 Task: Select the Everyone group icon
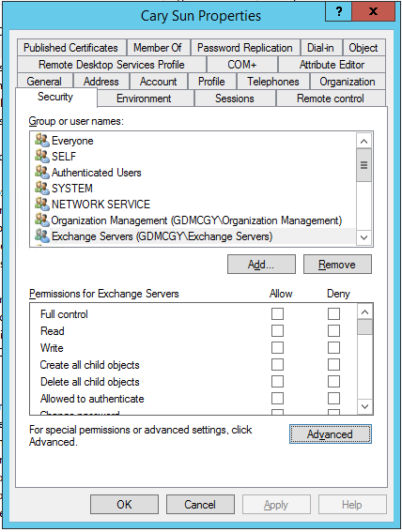(42, 140)
